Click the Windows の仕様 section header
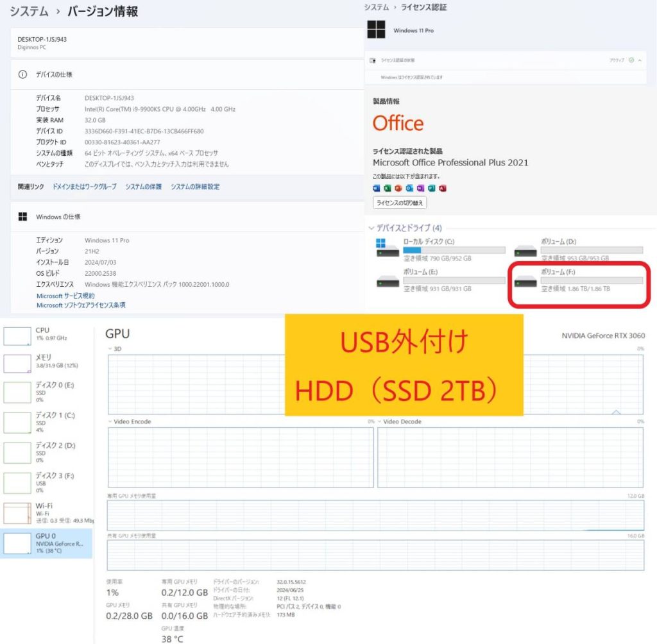 coord(187,217)
